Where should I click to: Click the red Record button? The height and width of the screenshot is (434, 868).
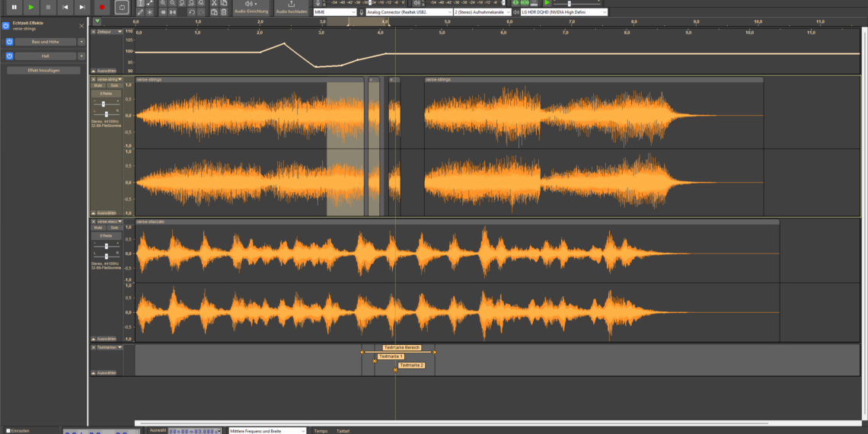click(102, 7)
